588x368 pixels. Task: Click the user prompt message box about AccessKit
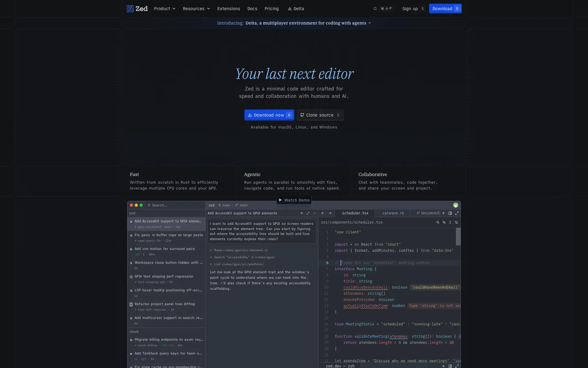click(x=262, y=231)
